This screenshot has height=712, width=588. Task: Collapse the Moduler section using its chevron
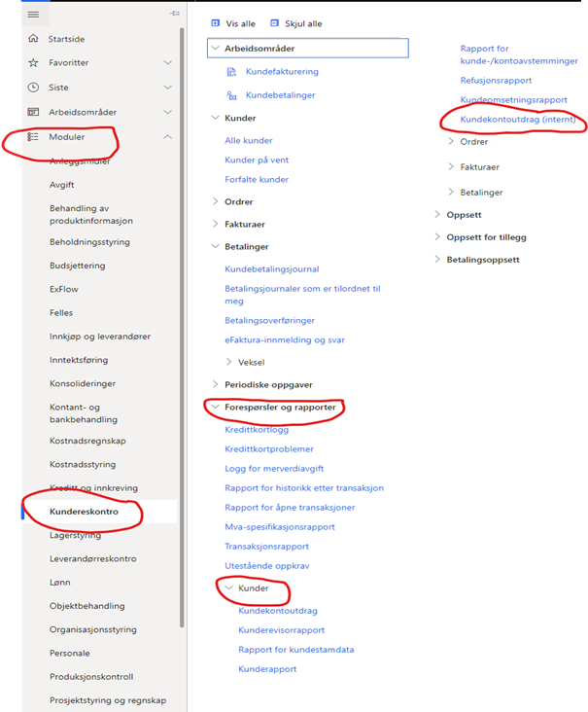point(167,137)
